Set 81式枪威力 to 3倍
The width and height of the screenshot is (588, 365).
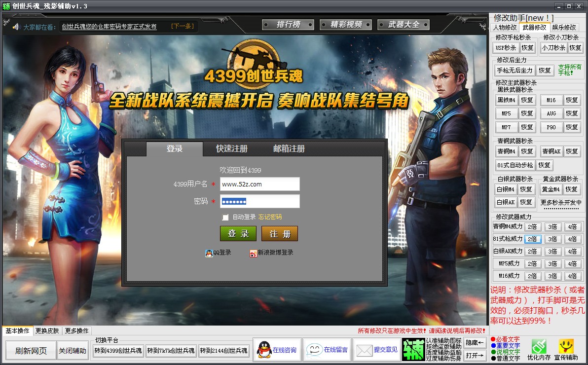[x=552, y=239]
